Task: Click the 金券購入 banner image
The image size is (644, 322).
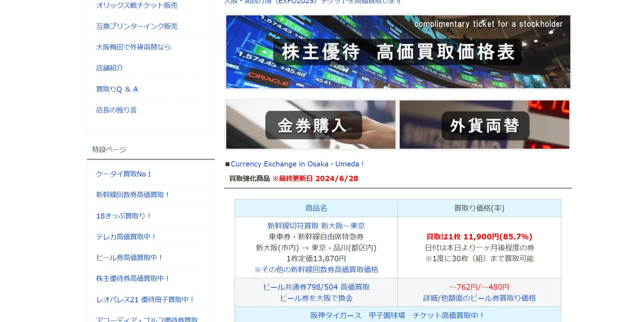Action: [311, 125]
